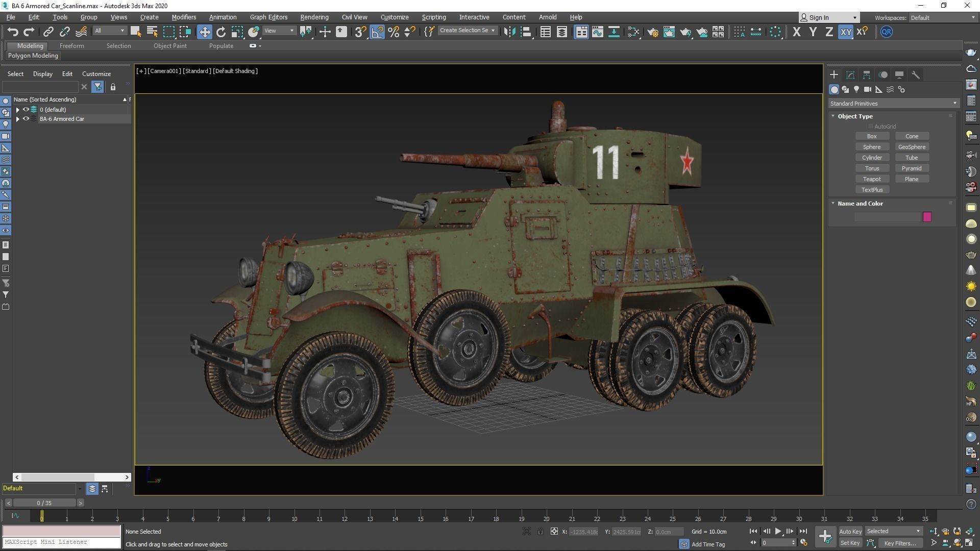The height and width of the screenshot is (551, 980).
Task: Open the selection filter All dropdown
Action: (109, 31)
